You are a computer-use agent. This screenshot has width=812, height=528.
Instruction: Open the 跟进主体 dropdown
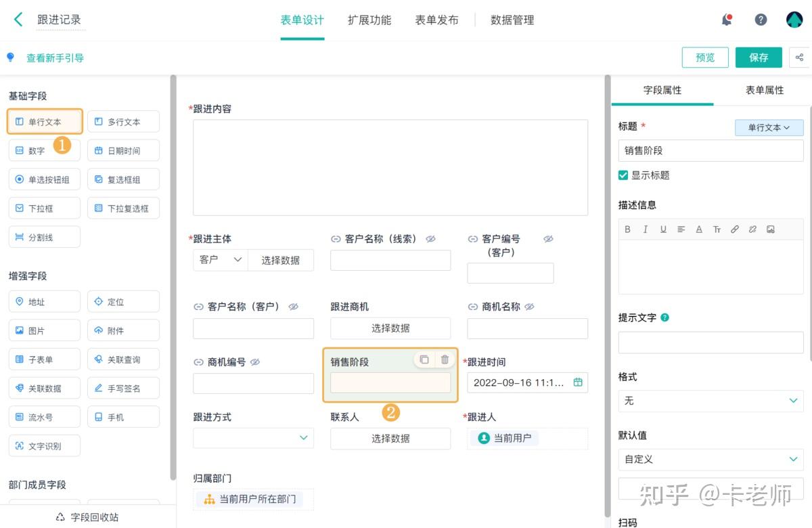tap(219, 259)
